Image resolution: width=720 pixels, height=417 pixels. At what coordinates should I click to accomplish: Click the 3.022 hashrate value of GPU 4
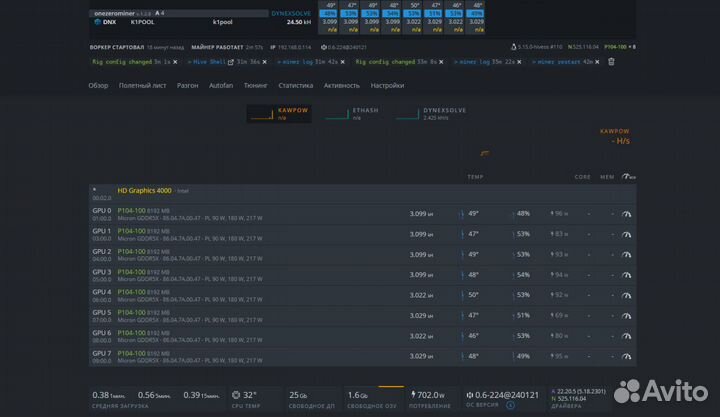coord(421,295)
